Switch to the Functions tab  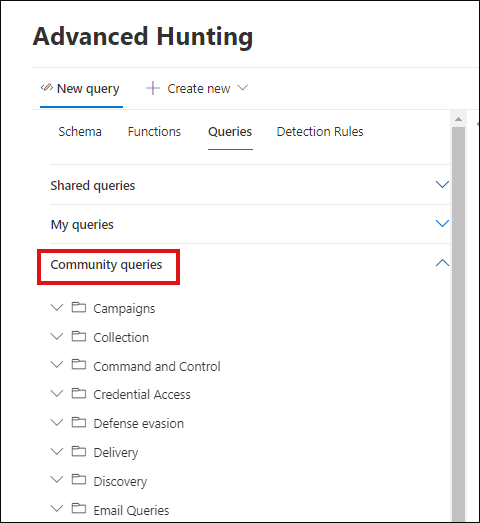(154, 132)
